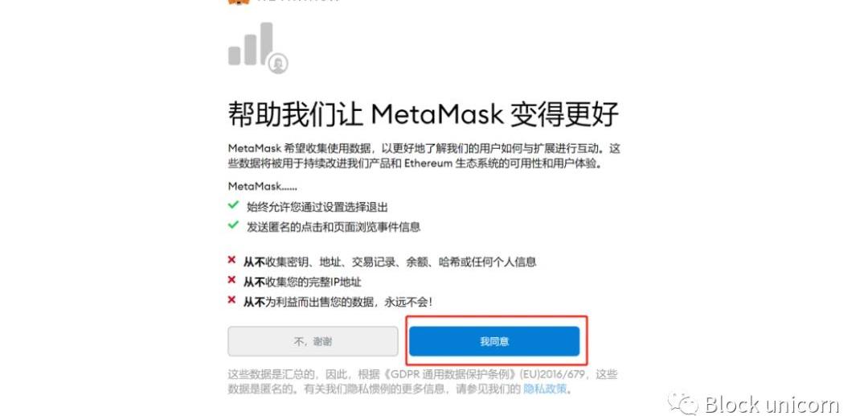Screen dimensions: 868x416
Task: Click the green checkmark beside 始终允许您通过设置选择退出
Action: pos(233,205)
